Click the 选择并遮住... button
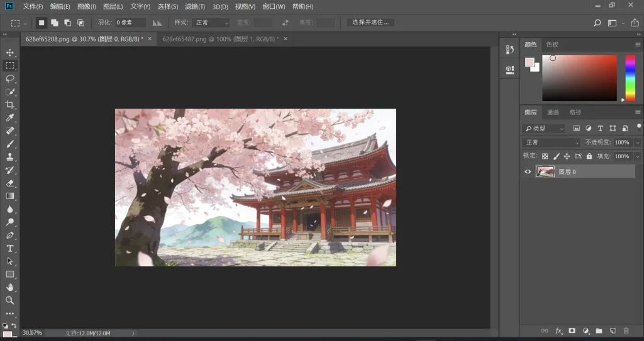644x341 pixels. (371, 23)
